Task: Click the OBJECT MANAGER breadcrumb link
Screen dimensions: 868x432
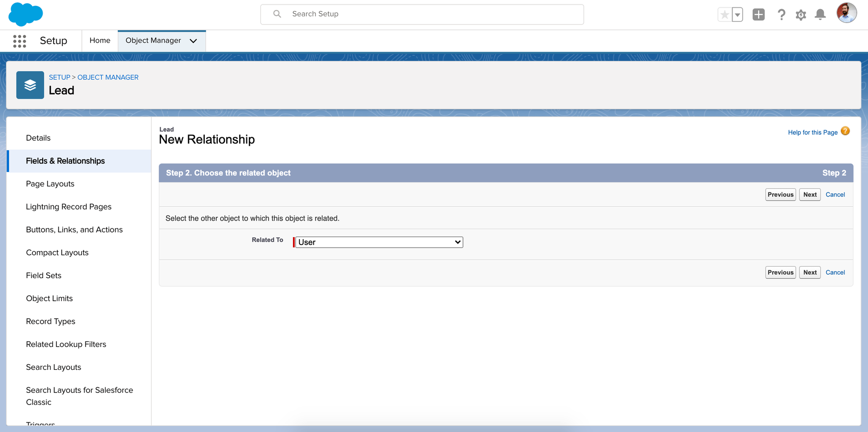Action: click(x=108, y=77)
